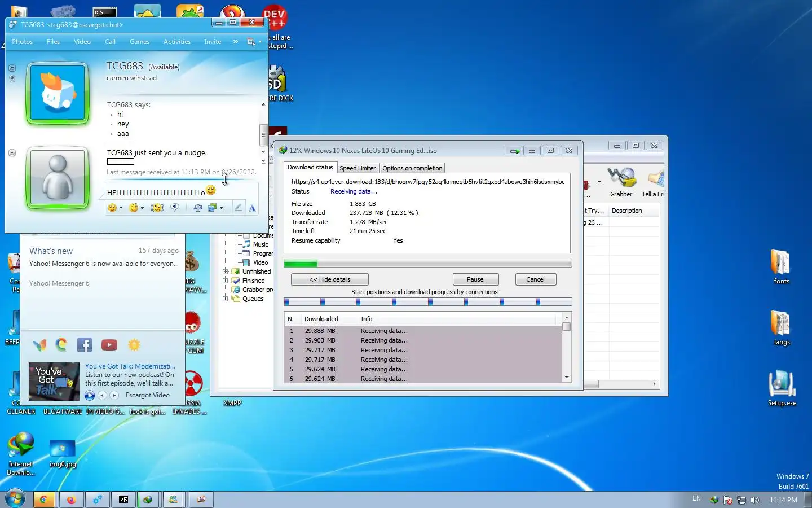Click the voice clip icon
The width and height of the screenshot is (812, 508).
point(175,208)
